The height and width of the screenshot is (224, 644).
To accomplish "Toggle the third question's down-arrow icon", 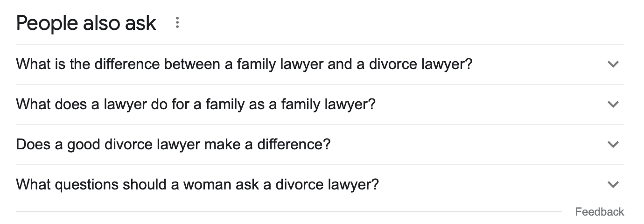I will click(x=613, y=145).
